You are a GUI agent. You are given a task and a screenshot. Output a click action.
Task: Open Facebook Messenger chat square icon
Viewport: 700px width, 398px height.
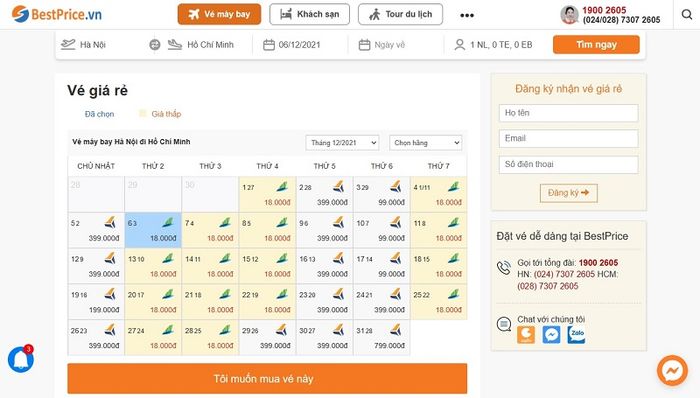coord(551,335)
